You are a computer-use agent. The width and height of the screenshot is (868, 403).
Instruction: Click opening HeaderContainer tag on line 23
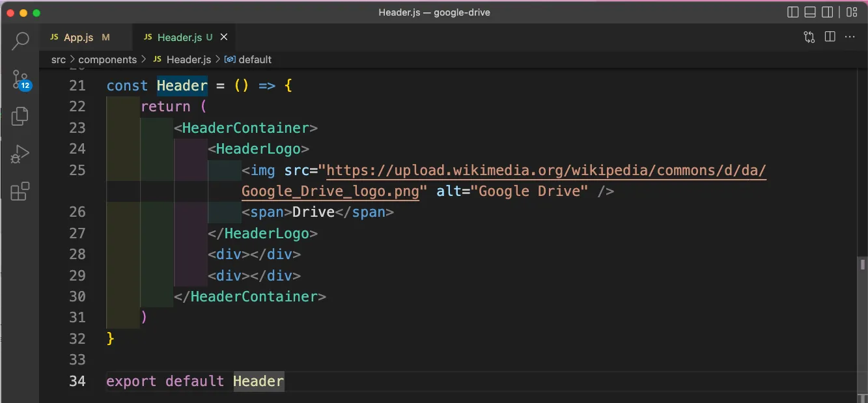point(245,128)
